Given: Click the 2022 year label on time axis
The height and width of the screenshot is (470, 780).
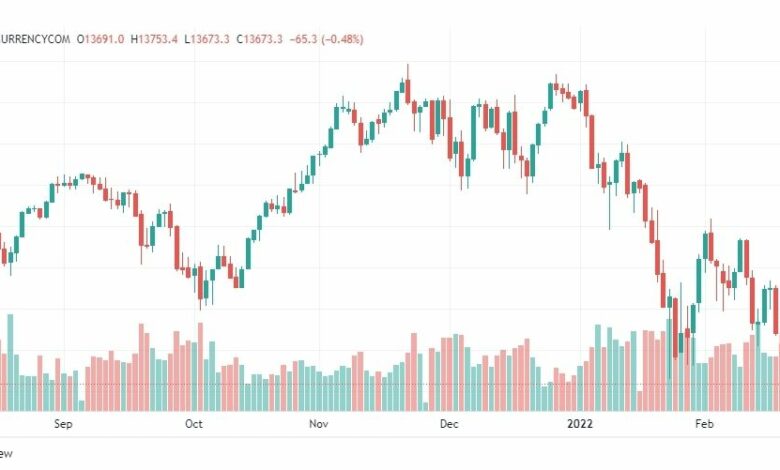Looking at the screenshot, I should [580, 424].
